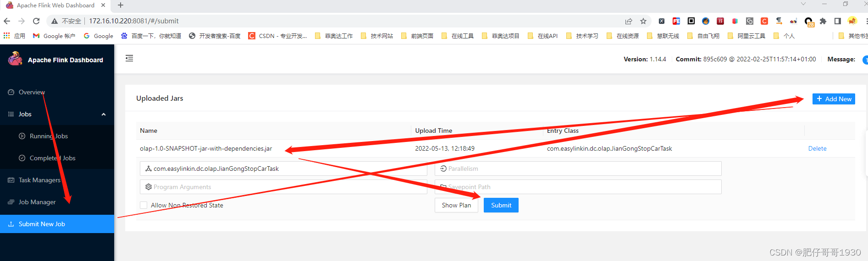The width and height of the screenshot is (868, 261).
Task: Open the 技术网站 bookmark folder
Action: 377,36
